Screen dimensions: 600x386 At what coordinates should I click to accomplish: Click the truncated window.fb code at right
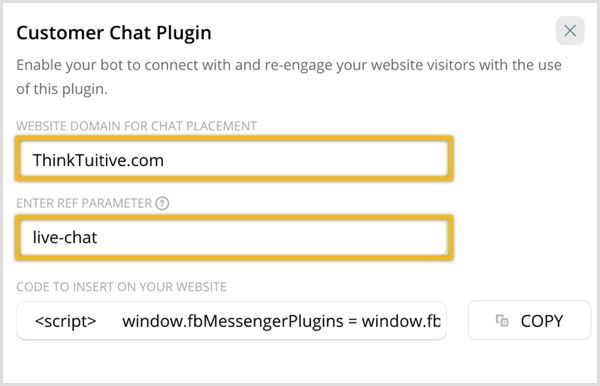point(401,321)
